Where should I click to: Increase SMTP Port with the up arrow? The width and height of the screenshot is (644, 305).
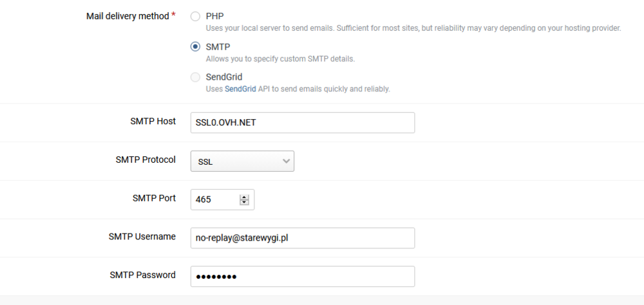pos(244,197)
